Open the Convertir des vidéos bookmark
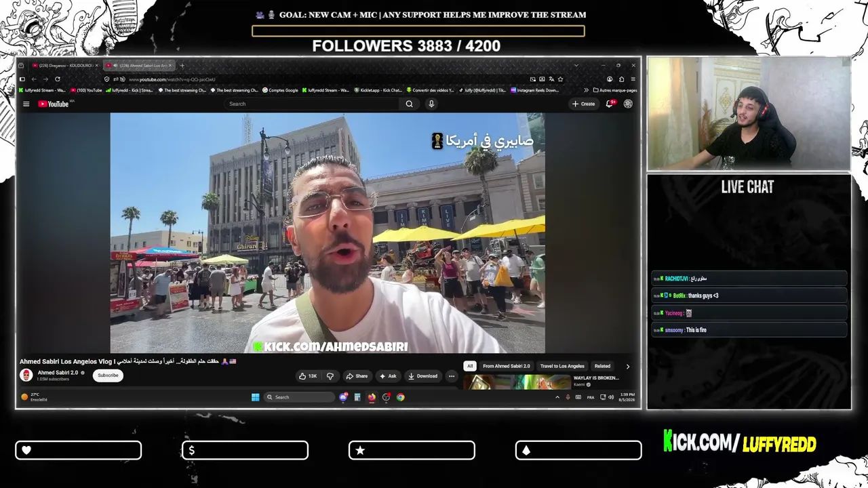The width and height of the screenshot is (868, 488). (430, 90)
